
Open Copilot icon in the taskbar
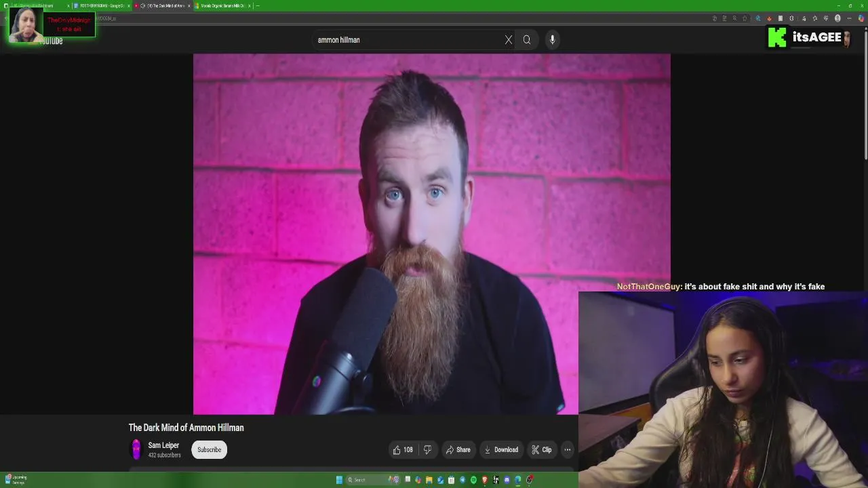(418, 480)
